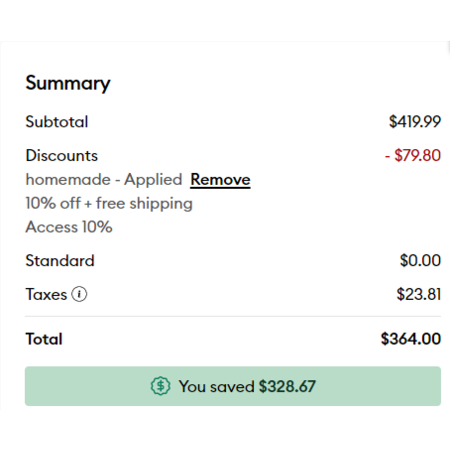Click the Total label
Screen dimensions: 450x450
(44, 339)
